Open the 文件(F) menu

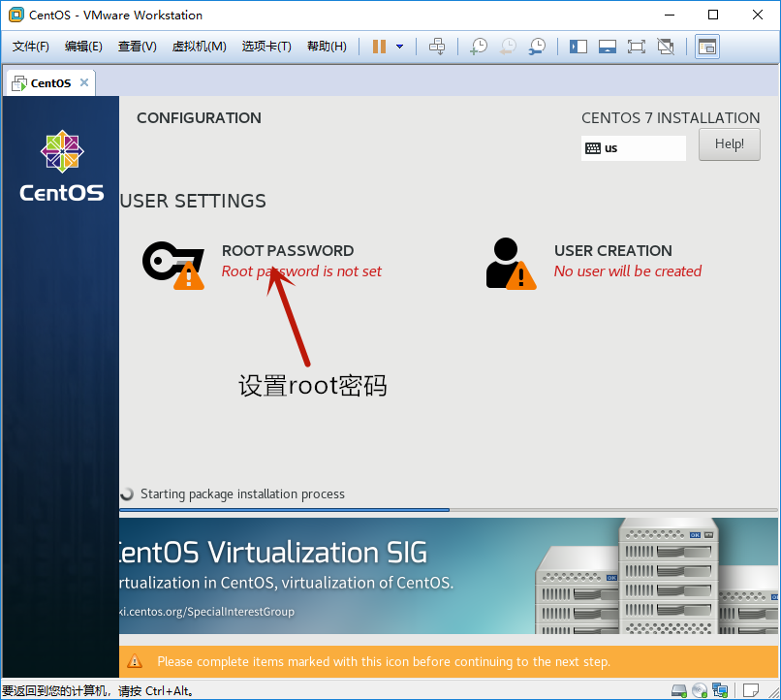[x=31, y=47]
